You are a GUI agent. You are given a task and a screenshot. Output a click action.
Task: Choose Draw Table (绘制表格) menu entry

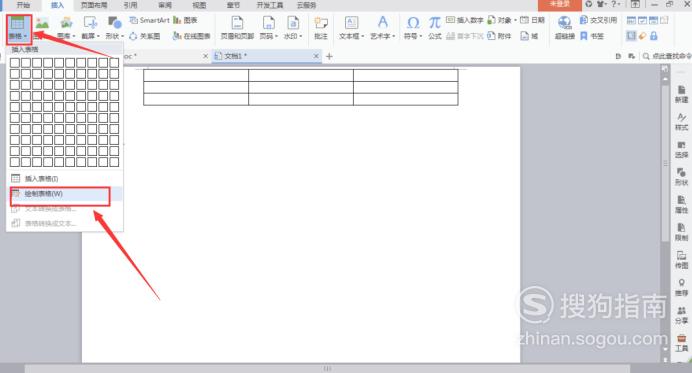[x=64, y=194]
